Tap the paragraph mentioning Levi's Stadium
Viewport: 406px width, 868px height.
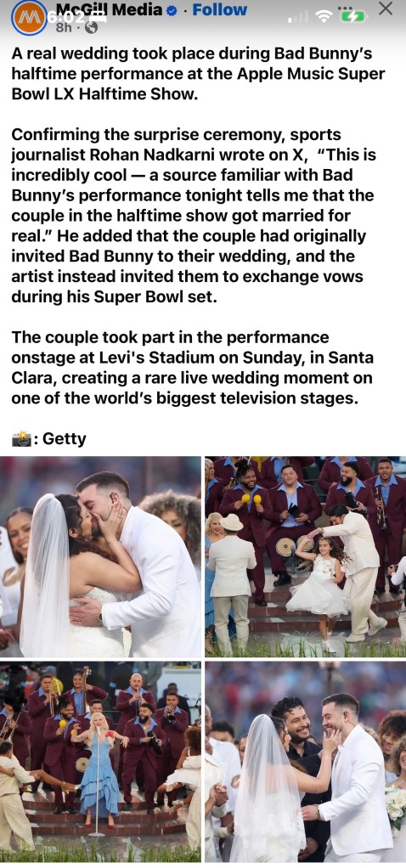pyautogui.click(x=192, y=368)
